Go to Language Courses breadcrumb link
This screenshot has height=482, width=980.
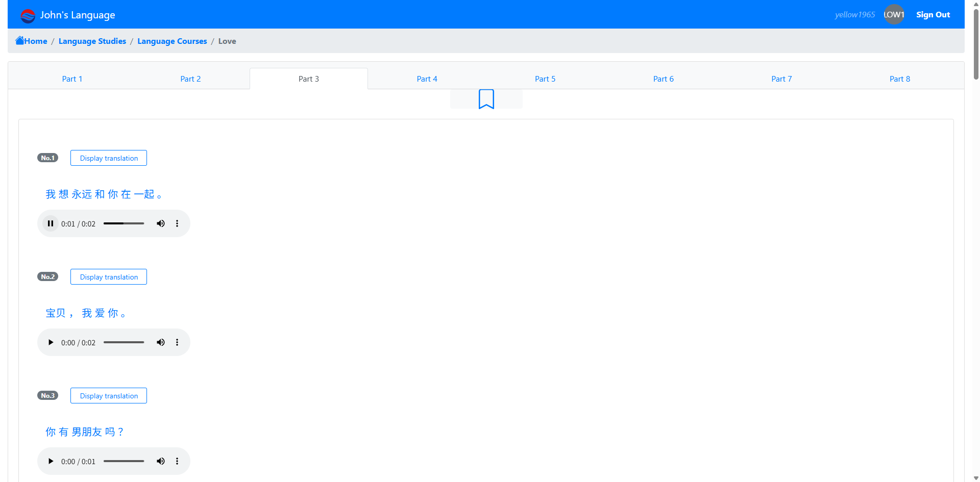[x=172, y=41]
